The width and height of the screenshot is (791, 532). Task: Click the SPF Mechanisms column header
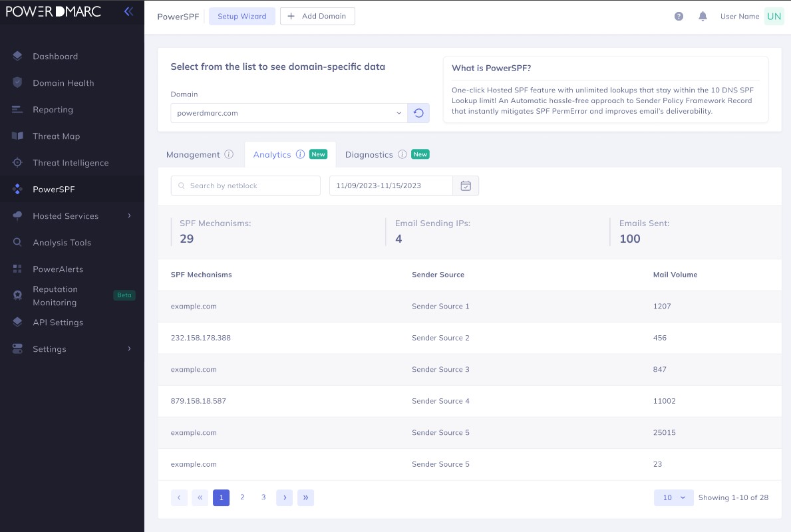[x=202, y=275]
